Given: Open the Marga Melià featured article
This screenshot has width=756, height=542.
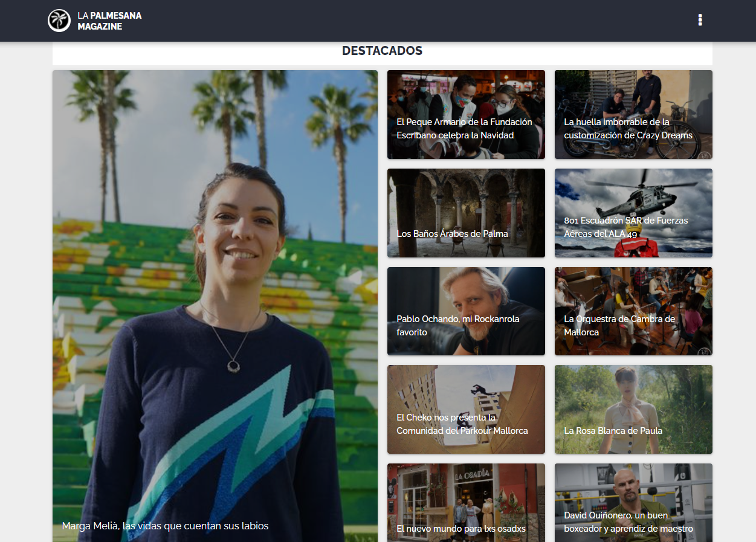Looking at the screenshot, I should click(x=215, y=306).
